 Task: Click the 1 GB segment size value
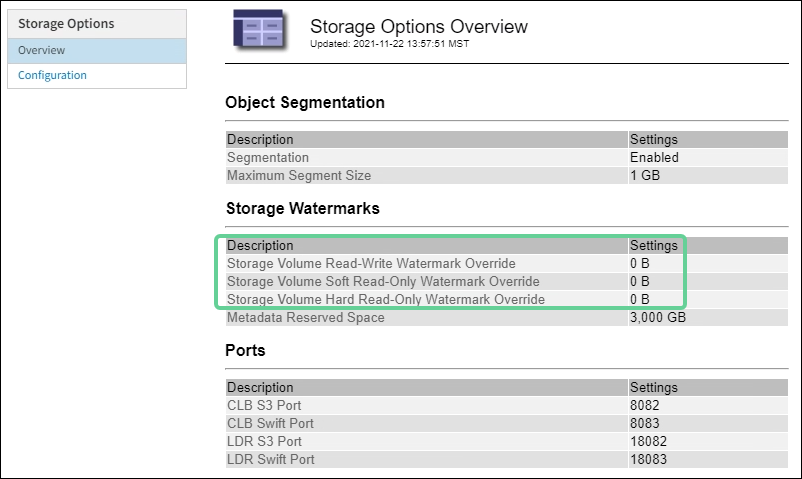tap(645, 175)
